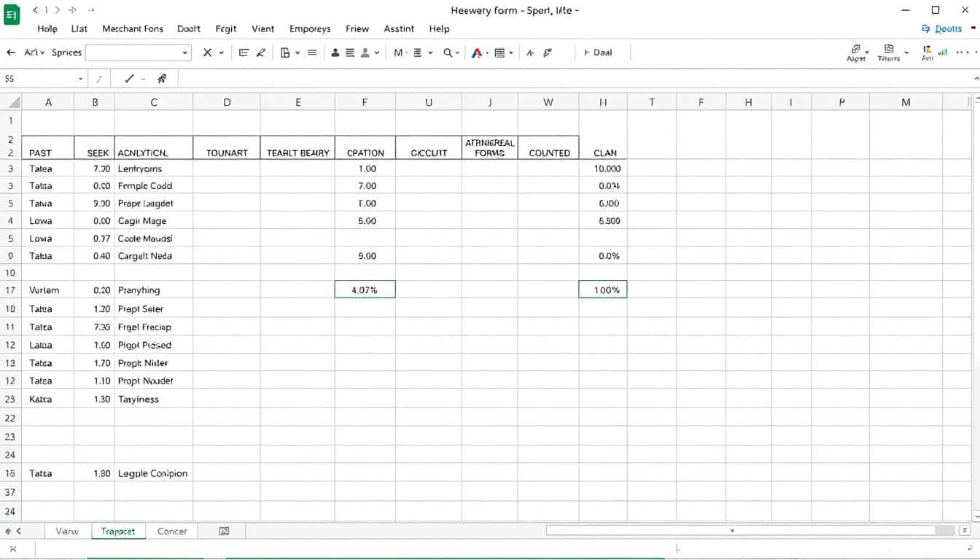980x560 pixels.
Task: Click row header 17
Action: [x=10, y=289]
